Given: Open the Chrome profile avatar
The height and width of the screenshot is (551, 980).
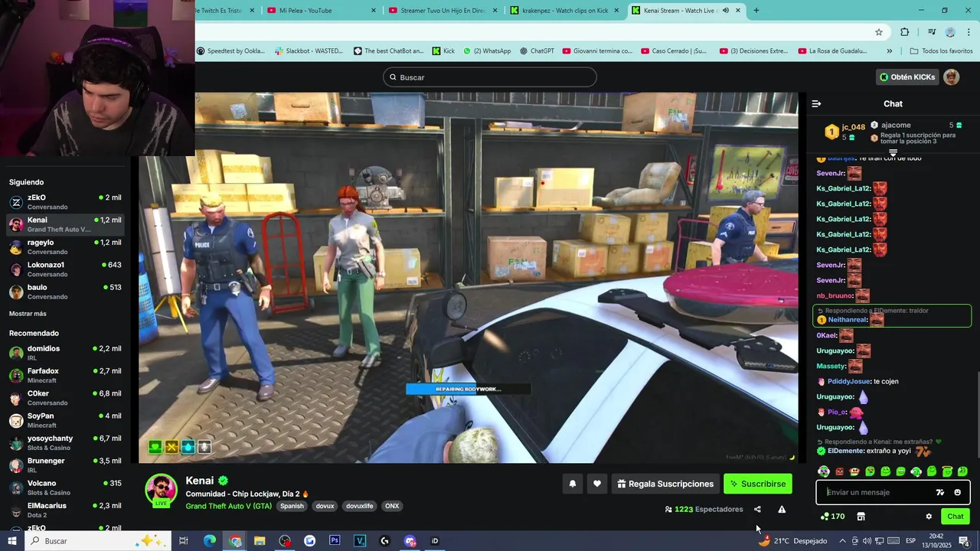Looking at the screenshot, I should pos(950,32).
